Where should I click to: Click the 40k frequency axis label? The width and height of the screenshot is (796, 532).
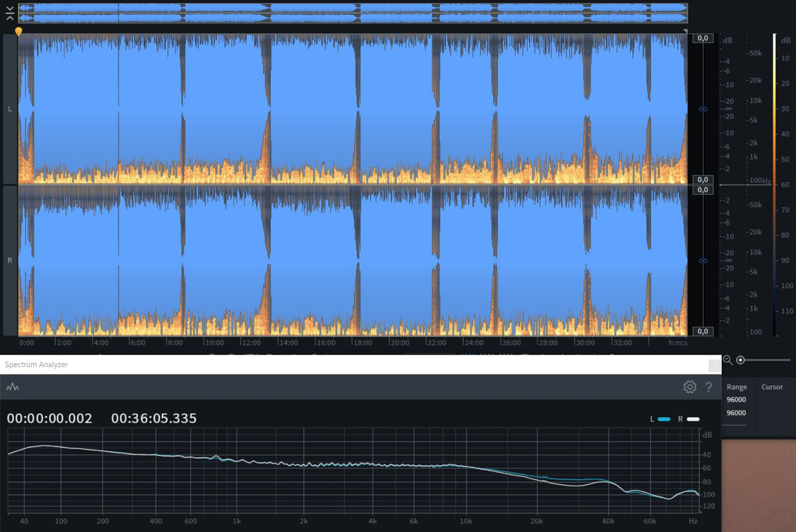coord(608,521)
